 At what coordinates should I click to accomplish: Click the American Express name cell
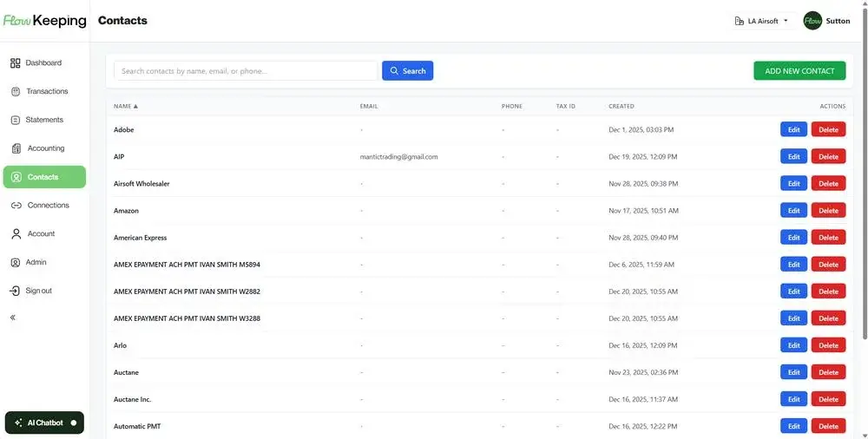click(140, 238)
